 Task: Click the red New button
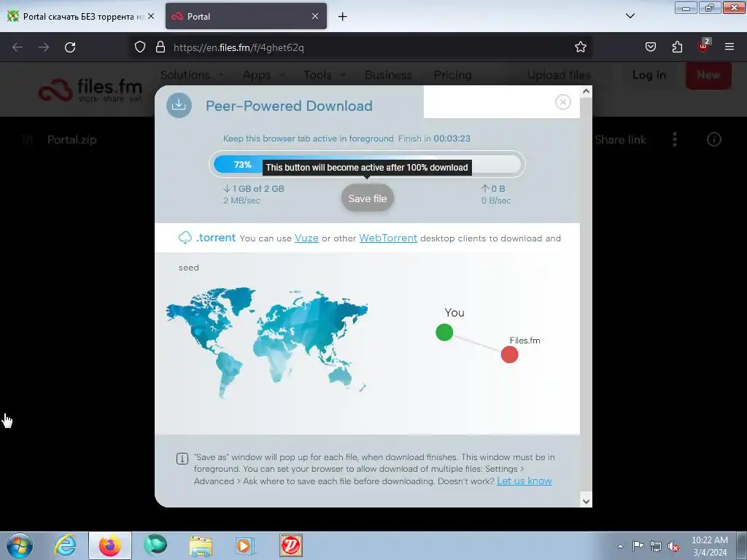(x=708, y=75)
